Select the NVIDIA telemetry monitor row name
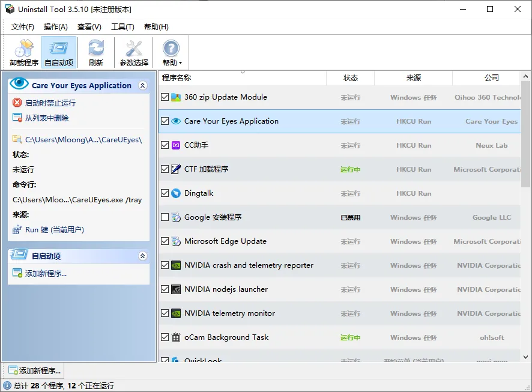Viewport: 532px width, 392px height. [230, 313]
